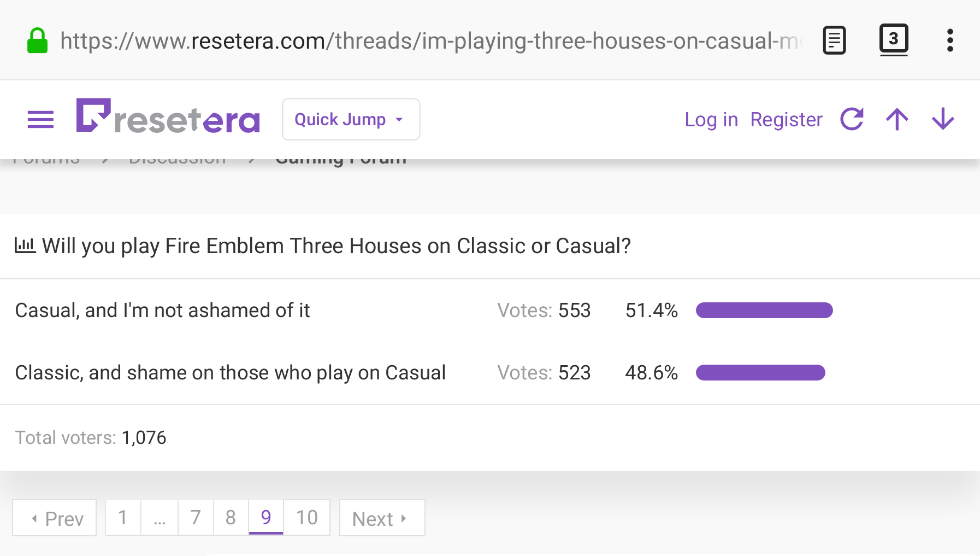This screenshot has height=556, width=980.
Task: Go to the Prev page
Action: 55,518
